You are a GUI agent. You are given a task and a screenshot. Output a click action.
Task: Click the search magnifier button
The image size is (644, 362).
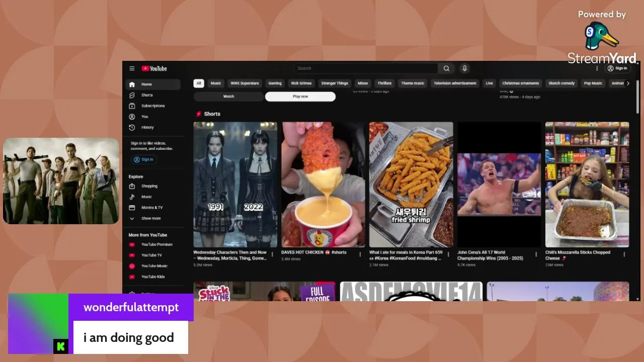[x=446, y=68]
